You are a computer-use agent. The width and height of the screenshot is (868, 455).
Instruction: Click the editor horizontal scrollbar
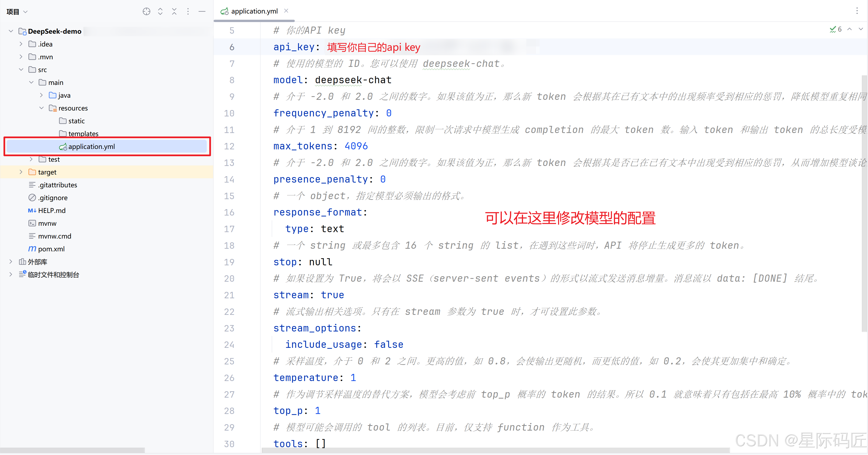tap(495, 451)
